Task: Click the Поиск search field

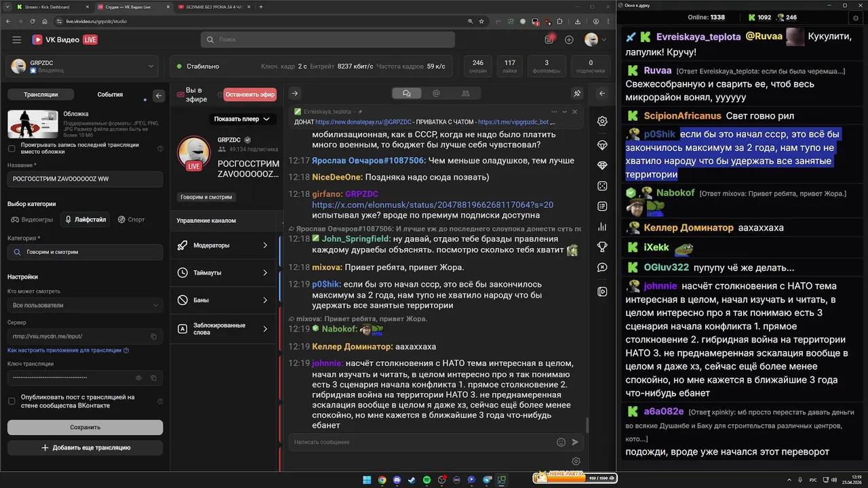Action: 328,40
